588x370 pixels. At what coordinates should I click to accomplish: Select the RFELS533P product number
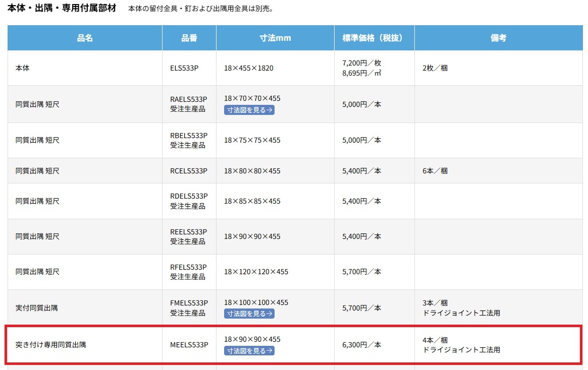tap(189, 267)
